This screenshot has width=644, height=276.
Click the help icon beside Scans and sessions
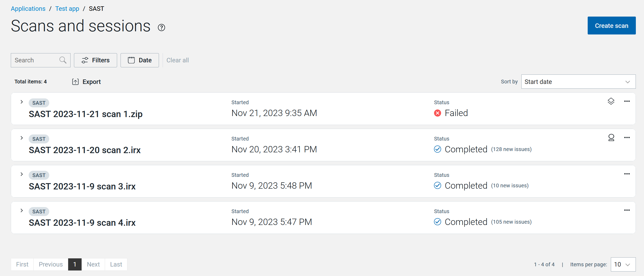(161, 27)
